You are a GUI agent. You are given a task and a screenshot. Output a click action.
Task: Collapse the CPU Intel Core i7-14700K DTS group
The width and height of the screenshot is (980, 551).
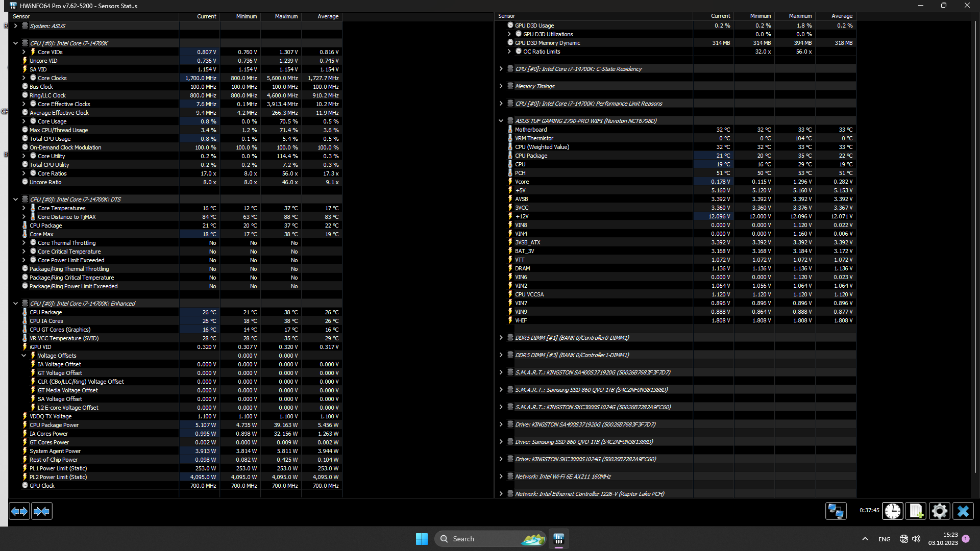(x=15, y=199)
